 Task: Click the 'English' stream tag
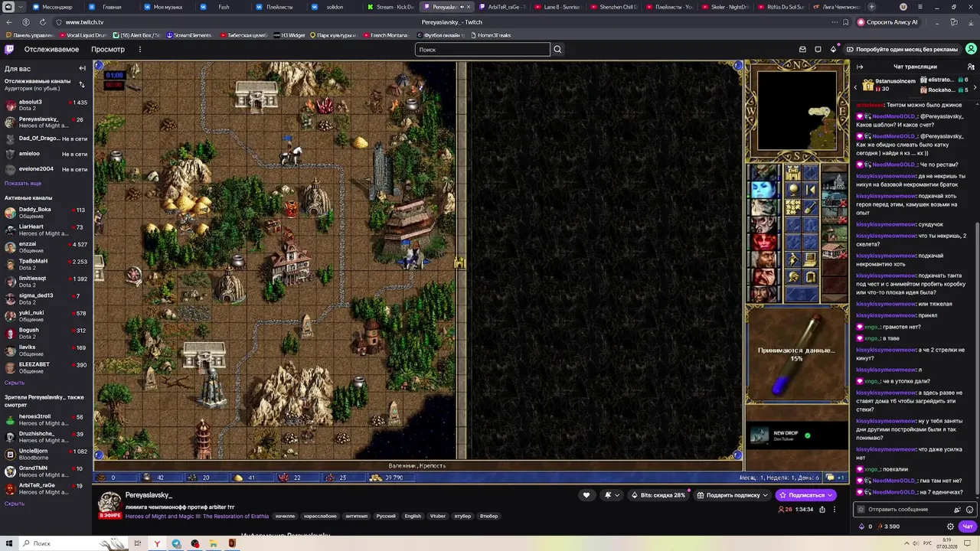tap(413, 516)
